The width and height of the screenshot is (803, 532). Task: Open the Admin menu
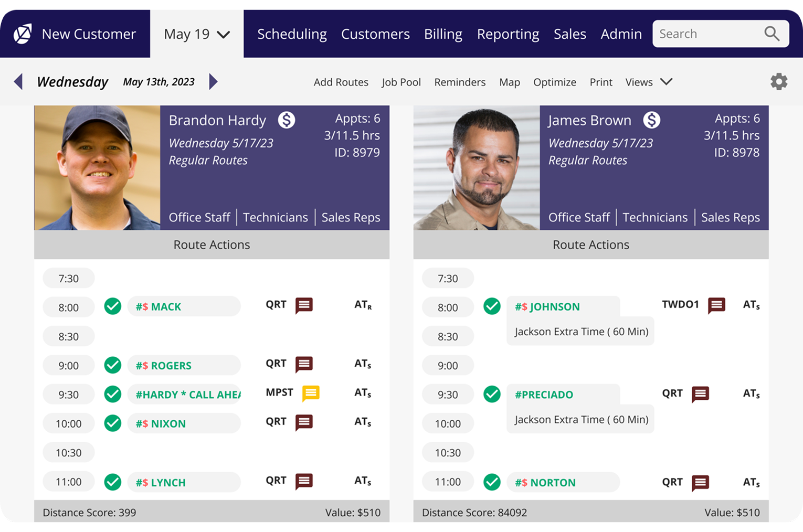point(621,34)
